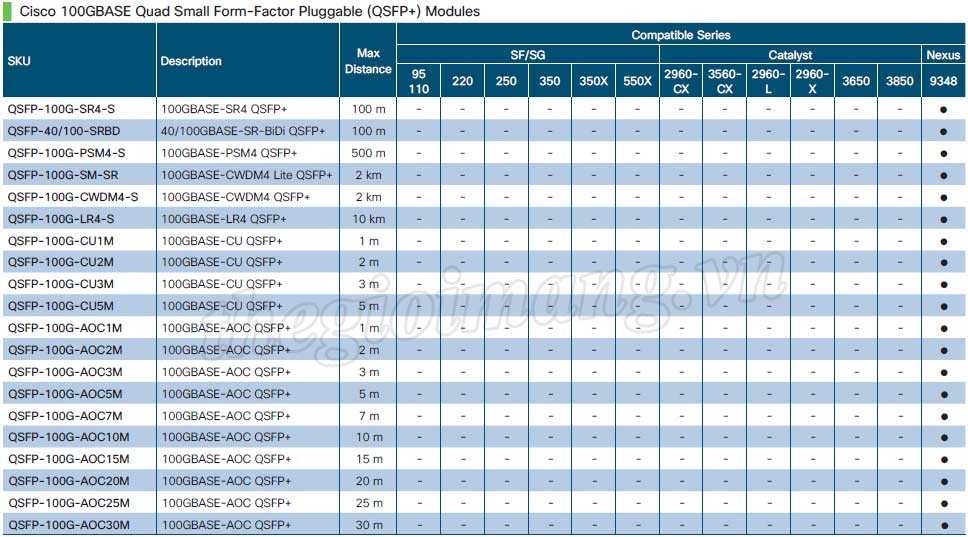The height and width of the screenshot is (537, 968).
Task: Select SKU QSFP-100G-AOC2M
Action: 65,350
